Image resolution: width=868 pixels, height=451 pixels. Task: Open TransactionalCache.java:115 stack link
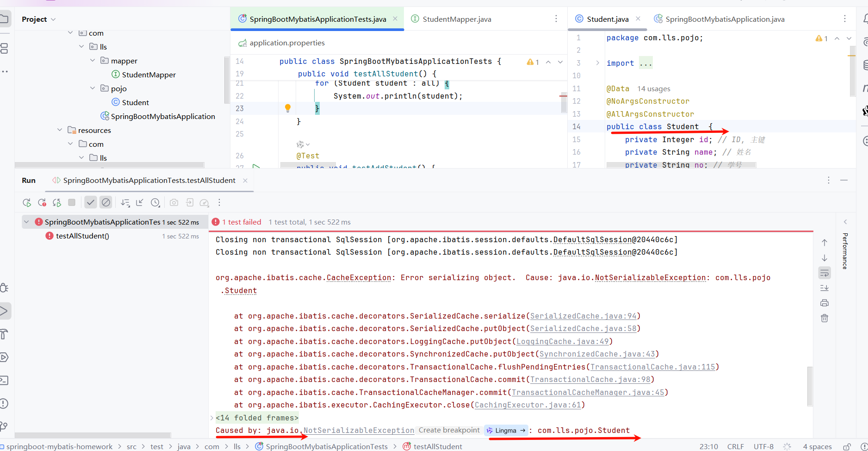click(652, 367)
